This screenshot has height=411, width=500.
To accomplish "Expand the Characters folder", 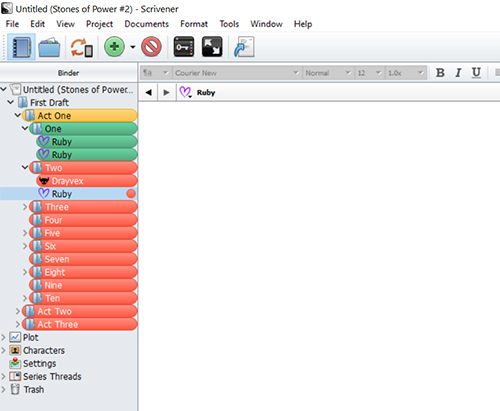I will pos(3,350).
